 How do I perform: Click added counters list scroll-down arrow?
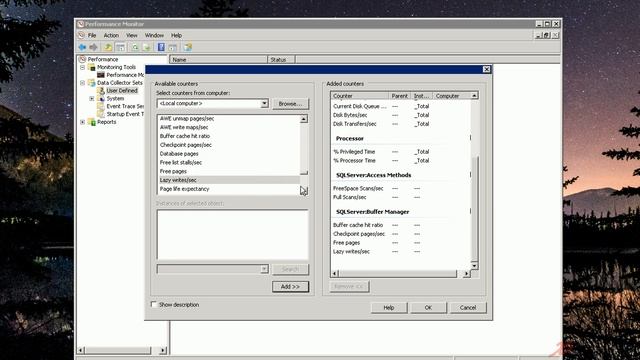(474, 266)
